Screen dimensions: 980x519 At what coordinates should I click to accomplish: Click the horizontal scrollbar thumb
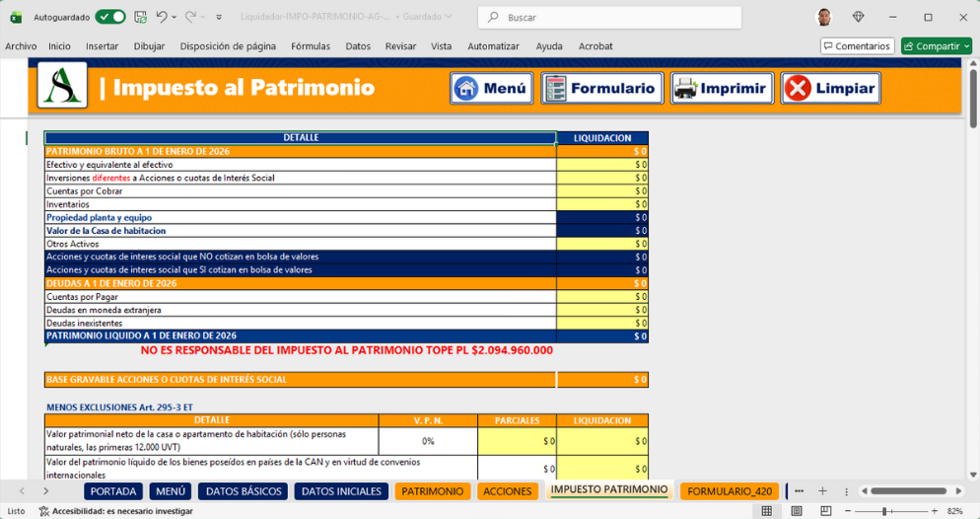(908, 491)
